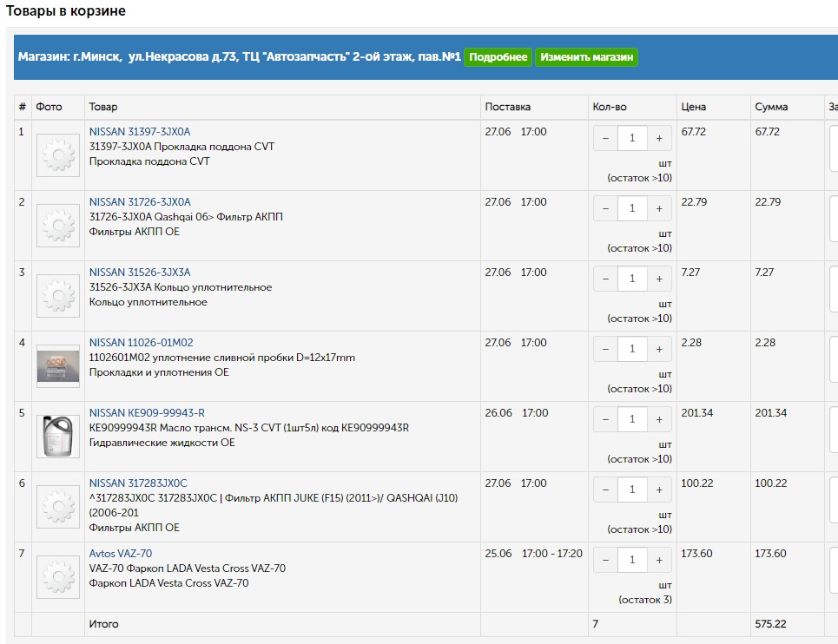This screenshot has width=838, height=644.
Task: Decrease quantity for NISSAN 31726-3JX0A
Action: click(605, 208)
